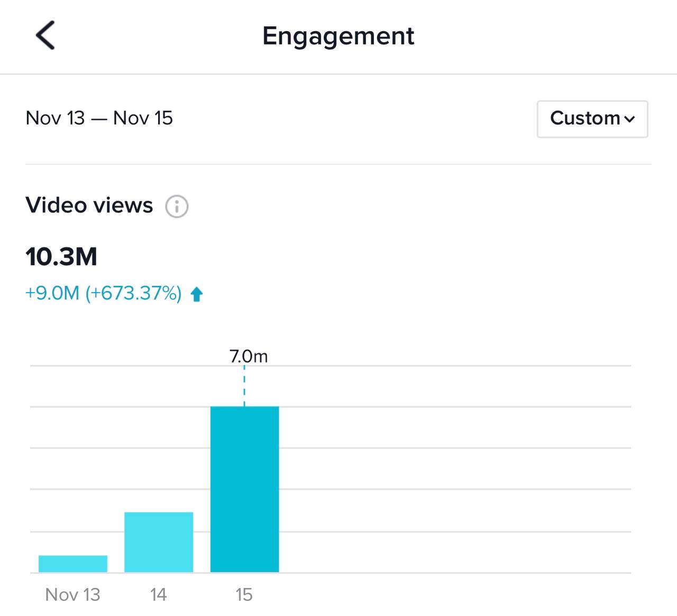
Task: Go back using the left arrow
Action: pyautogui.click(x=45, y=35)
